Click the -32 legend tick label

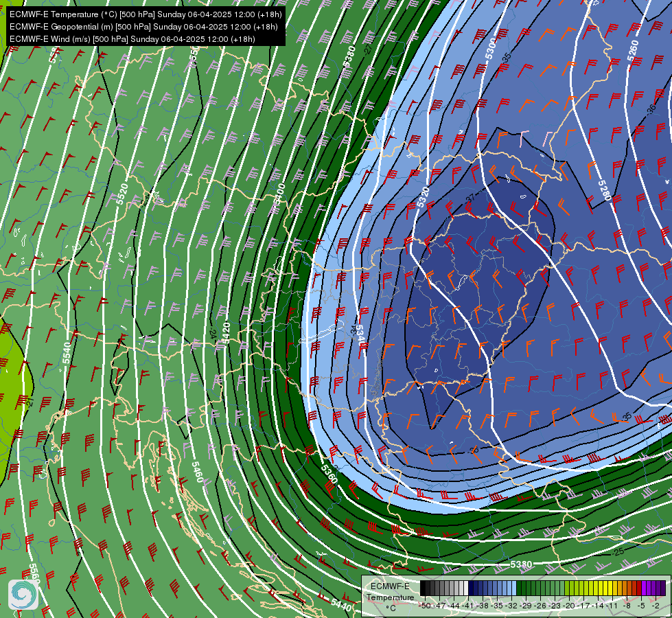512,606
